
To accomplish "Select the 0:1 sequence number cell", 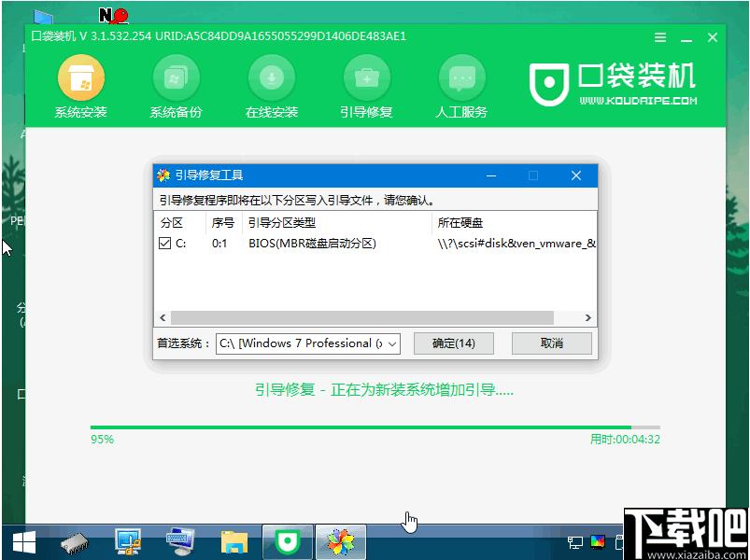I will coord(219,244).
